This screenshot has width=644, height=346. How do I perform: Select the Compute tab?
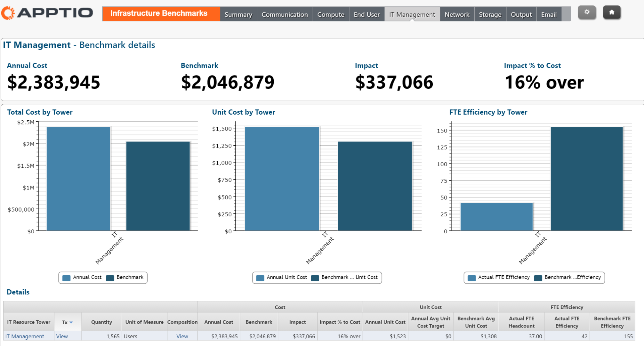(331, 14)
